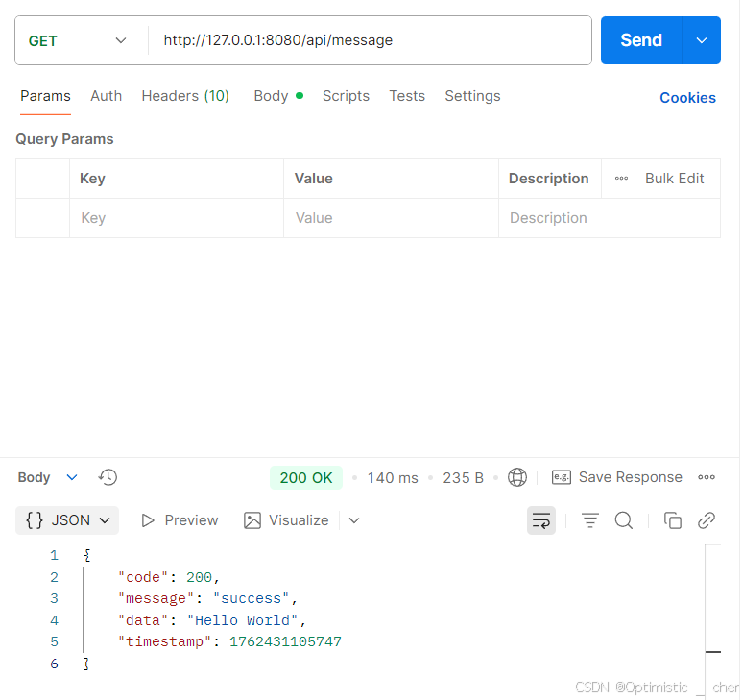Click the Save Response example icon
The height and width of the screenshot is (700, 743).
click(x=562, y=477)
